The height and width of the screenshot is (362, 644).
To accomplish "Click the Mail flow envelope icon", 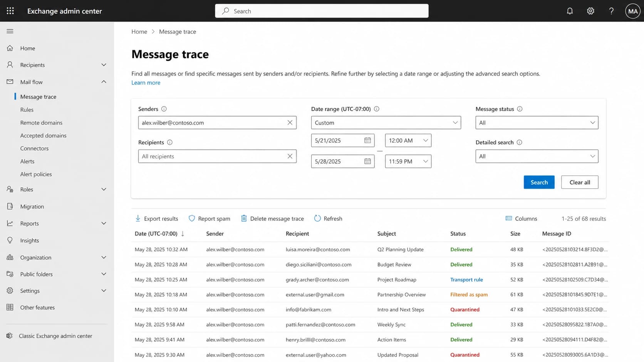I will point(10,82).
